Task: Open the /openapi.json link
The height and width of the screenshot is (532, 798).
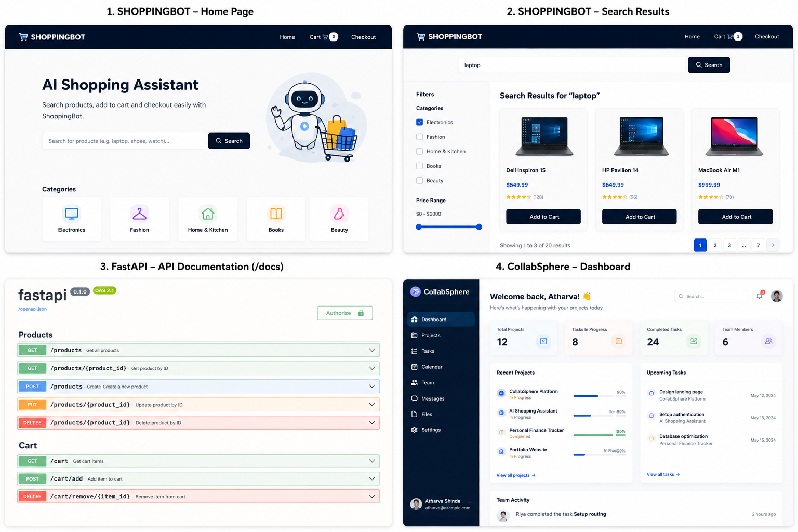Action: (x=33, y=309)
